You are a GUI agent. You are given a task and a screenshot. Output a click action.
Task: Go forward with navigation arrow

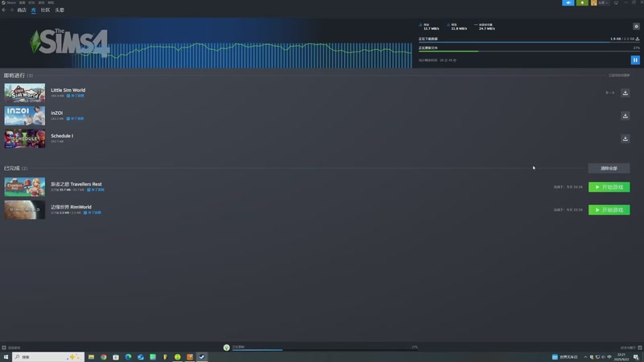coord(11,10)
